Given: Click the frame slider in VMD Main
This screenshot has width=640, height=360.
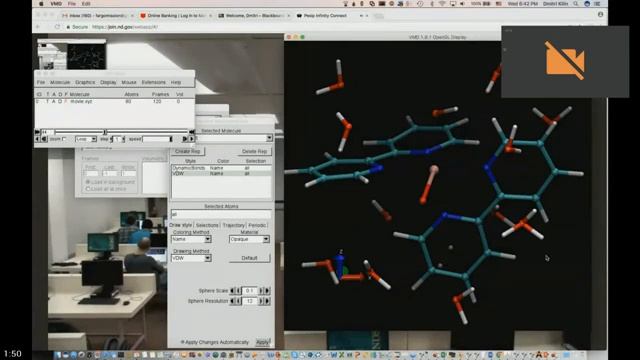Looking at the screenshot, I should coord(121,132).
